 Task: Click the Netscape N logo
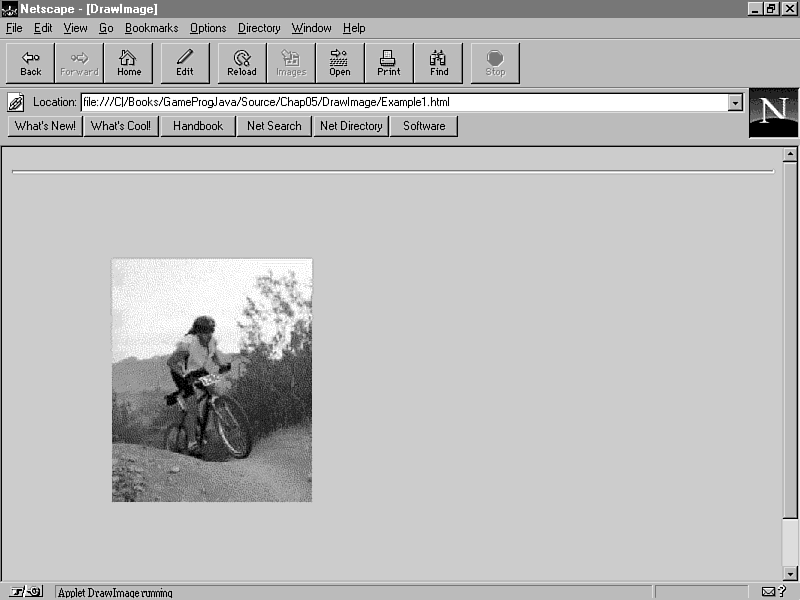pyautogui.click(x=773, y=113)
